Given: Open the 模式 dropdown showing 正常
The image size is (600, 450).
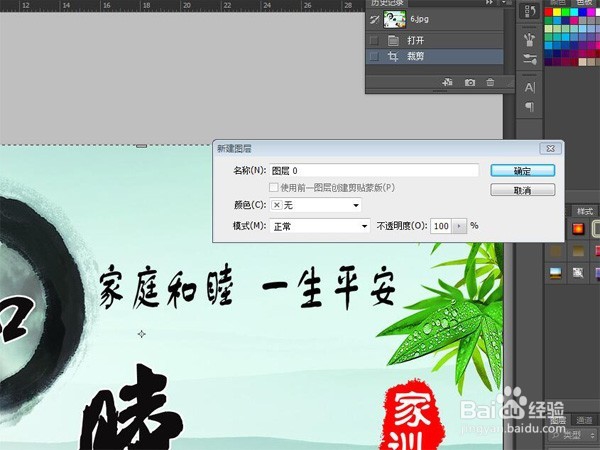Looking at the screenshot, I should (x=320, y=226).
